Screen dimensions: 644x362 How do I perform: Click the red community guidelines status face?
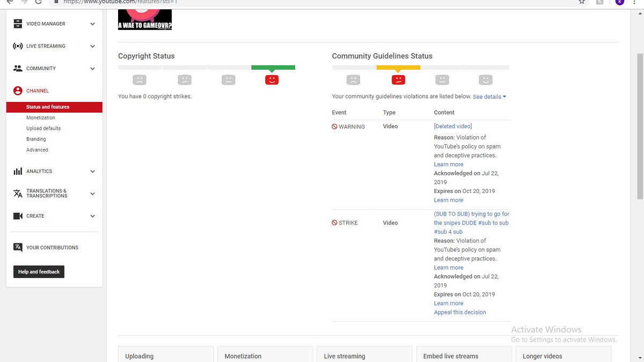tap(398, 80)
